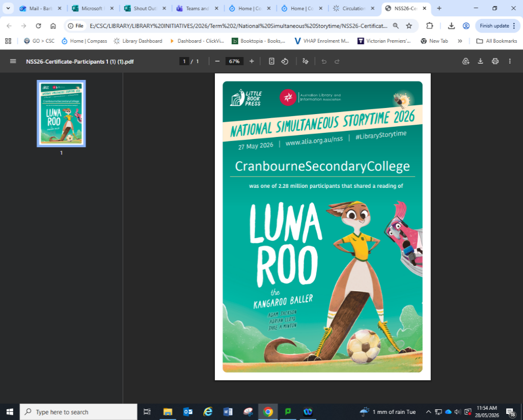Reload the current page

pyautogui.click(x=38, y=25)
